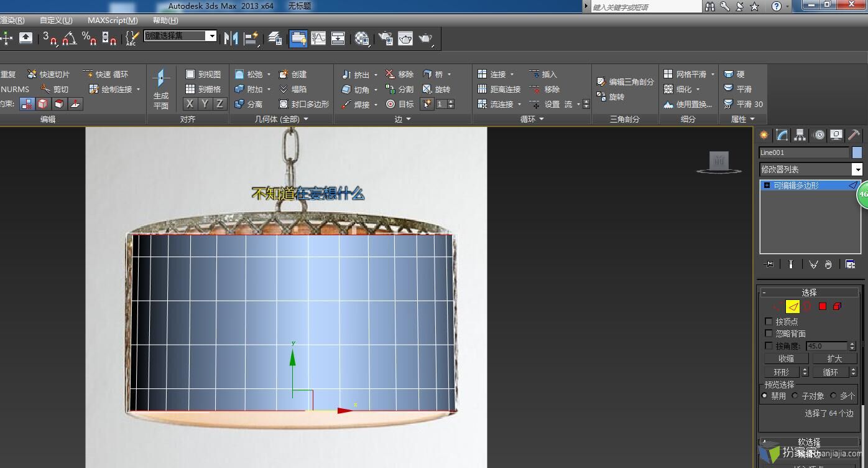The image size is (868, 468).
Task: Open the Hierarchy panel tab icon
Action: pyautogui.click(x=800, y=135)
